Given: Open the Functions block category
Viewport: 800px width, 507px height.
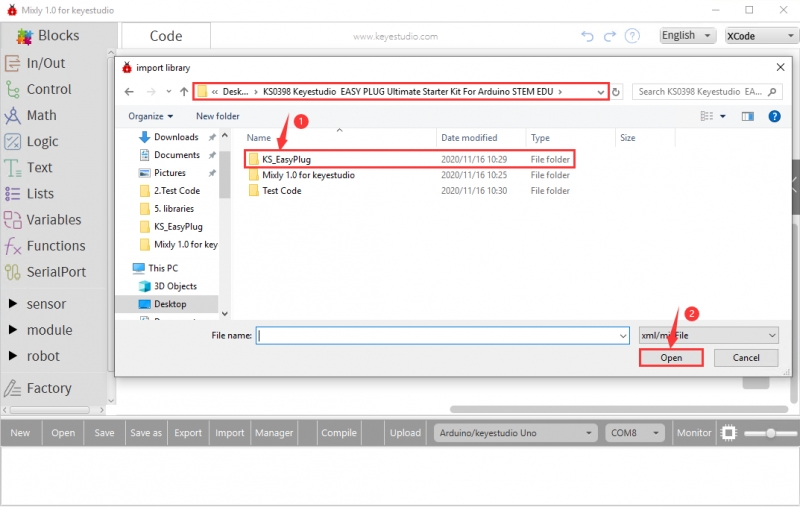Looking at the screenshot, I should tap(45, 246).
